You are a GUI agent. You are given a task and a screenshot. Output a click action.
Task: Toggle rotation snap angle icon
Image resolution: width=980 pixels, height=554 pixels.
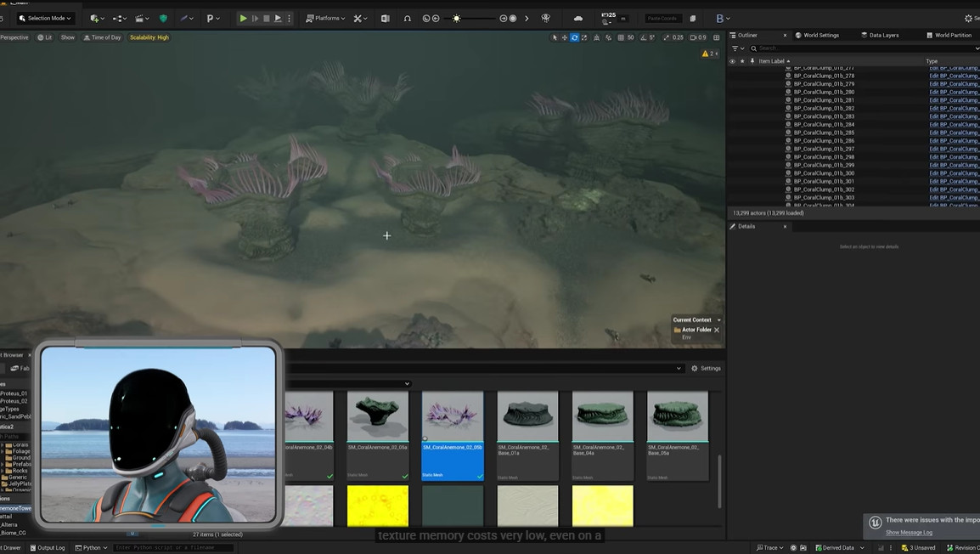click(x=643, y=37)
